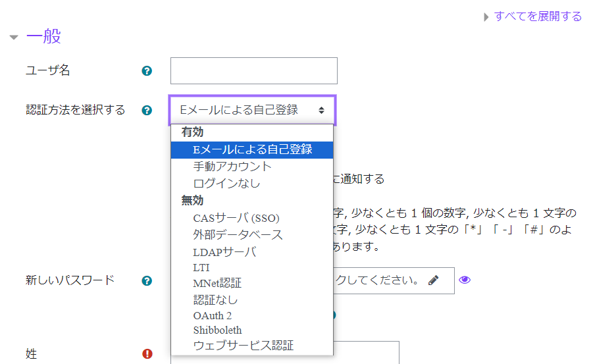Click the 姓 field label
The image size is (591, 364).
click(32, 354)
